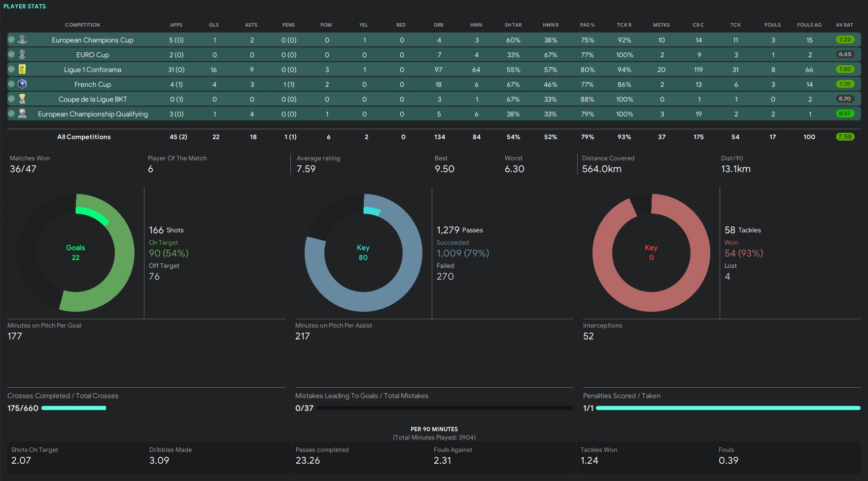Click the APPS column header

tap(176, 25)
